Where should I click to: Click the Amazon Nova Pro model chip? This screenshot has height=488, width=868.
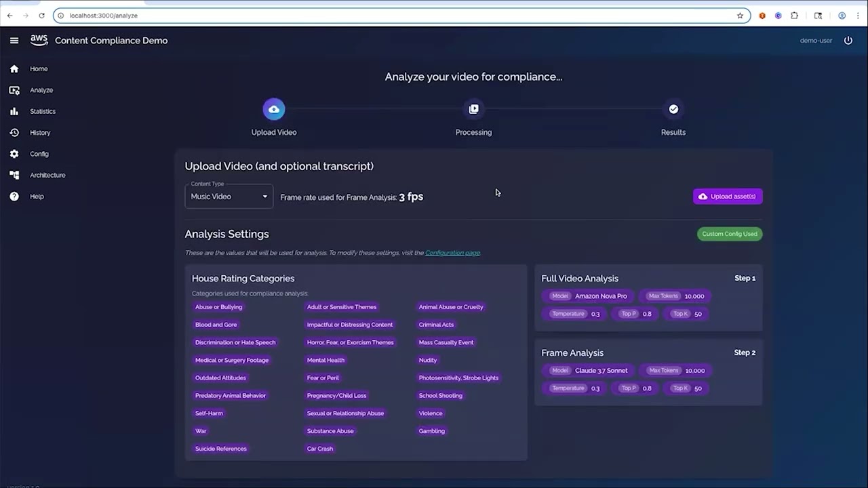(x=589, y=296)
